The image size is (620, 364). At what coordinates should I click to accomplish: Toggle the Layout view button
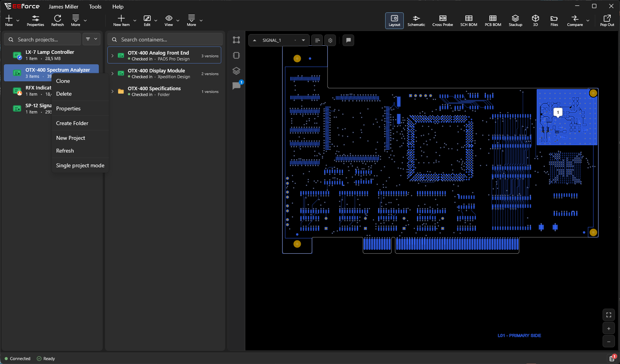click(394, 21)
